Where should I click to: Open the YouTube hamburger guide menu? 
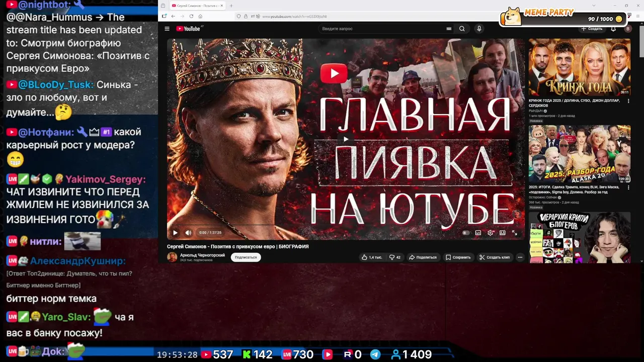tap(167, 29)
